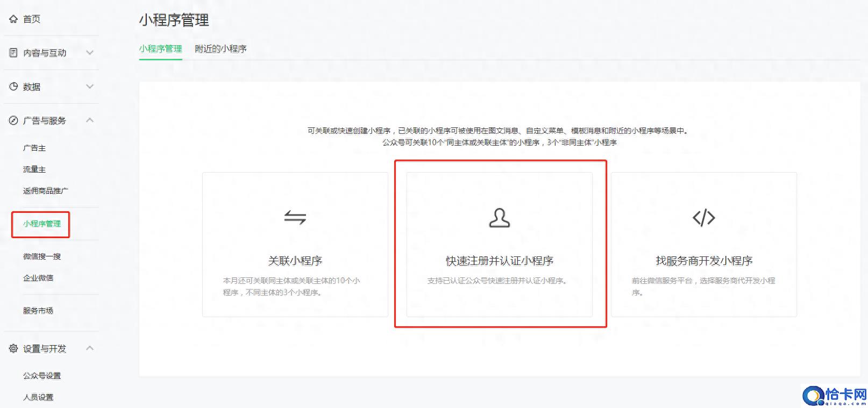Click the code brackets icon for 找服务商开发小程序
Image resolution: width=868 pixels, height=408 pixels.
click(703, 218)
